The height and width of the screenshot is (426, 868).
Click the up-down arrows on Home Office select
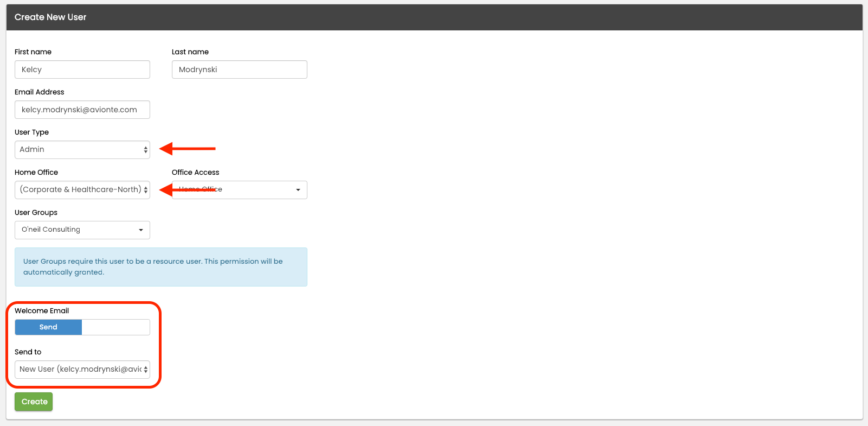coord(145,190)
